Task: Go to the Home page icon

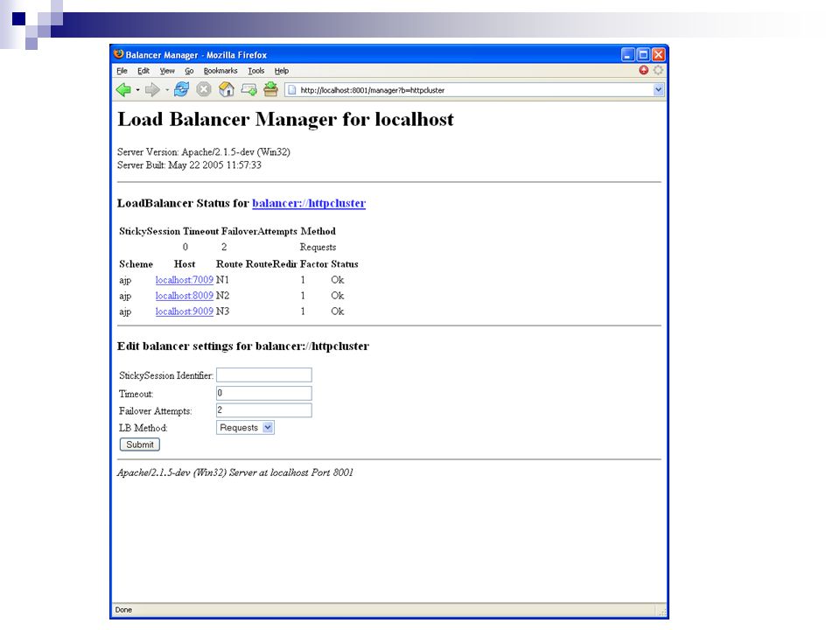Action: coord(226,89)
